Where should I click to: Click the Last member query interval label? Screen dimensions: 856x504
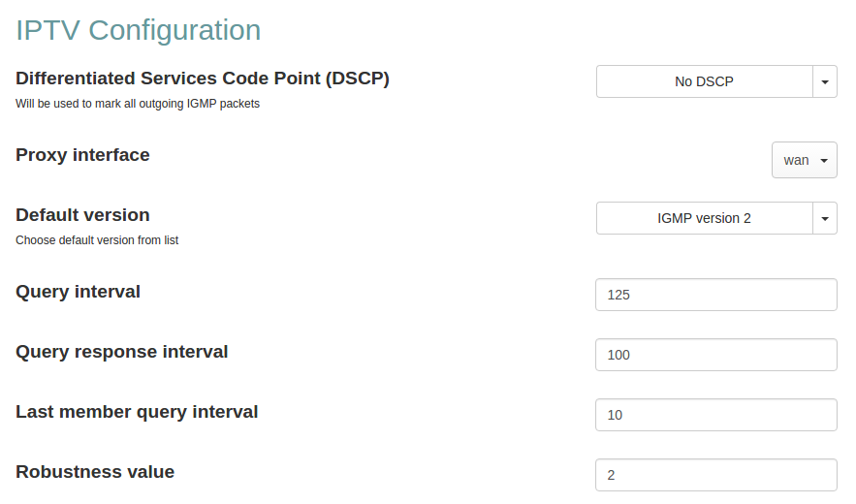point(137,411)
